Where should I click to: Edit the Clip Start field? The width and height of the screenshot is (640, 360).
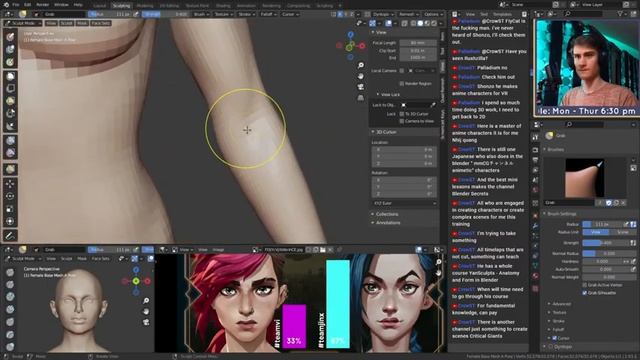418,51
